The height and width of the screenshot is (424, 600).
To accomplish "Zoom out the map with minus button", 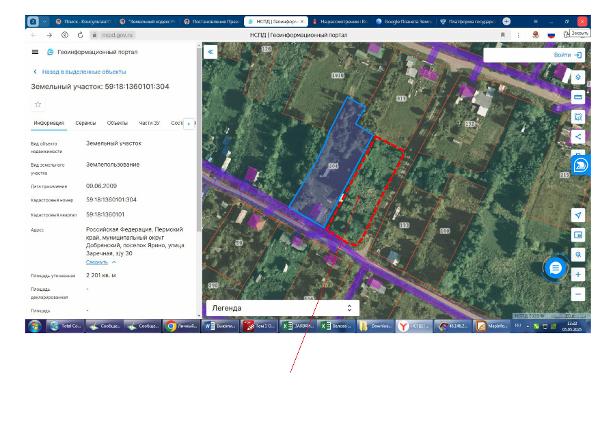I will (578, 294).
